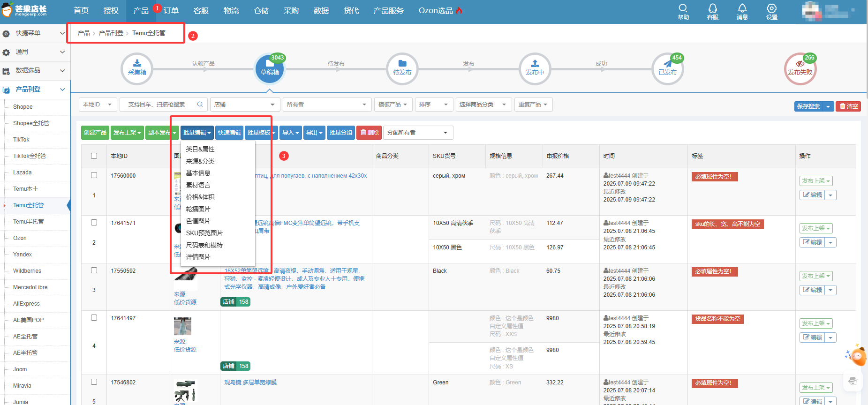Click the fire icon beside Ozon选品

click(459, 10)
